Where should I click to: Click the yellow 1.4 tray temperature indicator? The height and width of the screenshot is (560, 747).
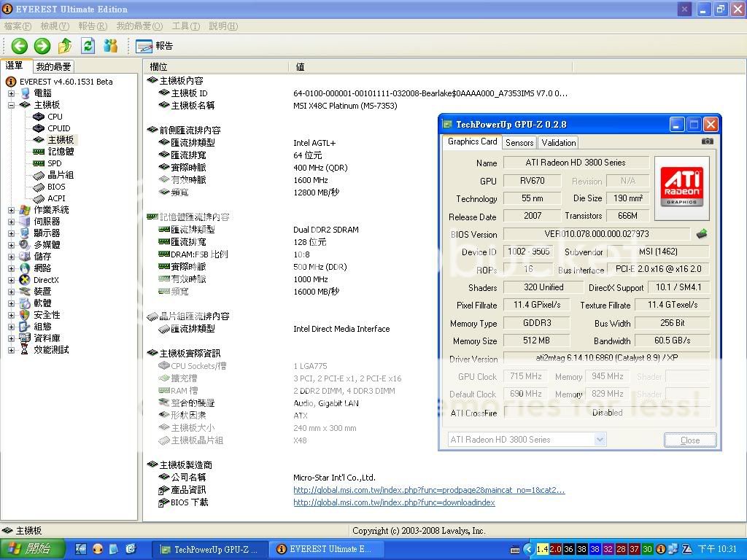542,549
